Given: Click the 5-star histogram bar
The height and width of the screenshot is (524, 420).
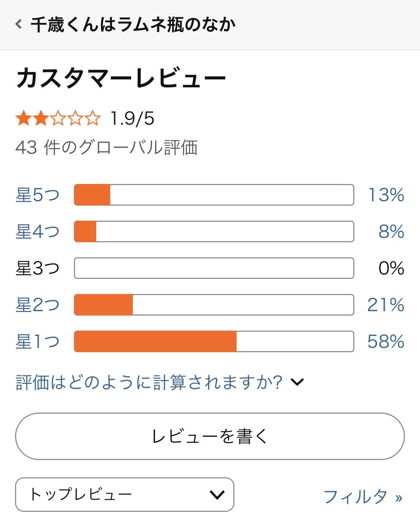Looking at the screenshot, I should (214, 195).
